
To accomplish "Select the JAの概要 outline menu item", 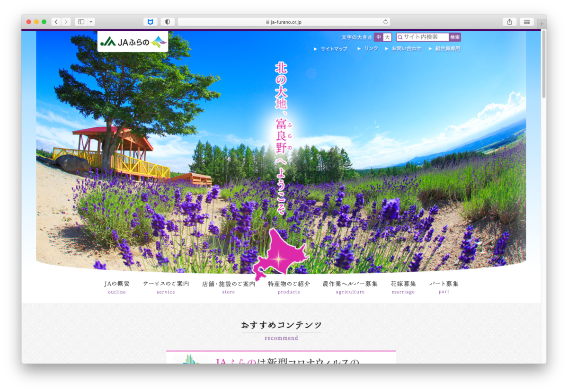I will (117, 287).
